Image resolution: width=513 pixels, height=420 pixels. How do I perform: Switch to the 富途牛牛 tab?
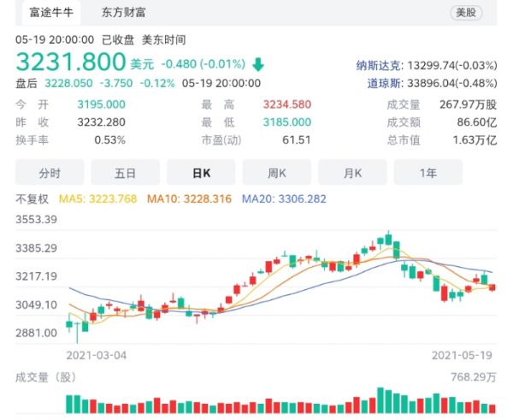pos(49,14)
